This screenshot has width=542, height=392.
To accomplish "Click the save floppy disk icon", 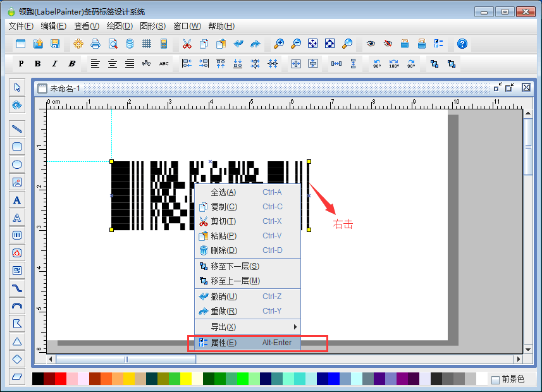I will 55,44.
